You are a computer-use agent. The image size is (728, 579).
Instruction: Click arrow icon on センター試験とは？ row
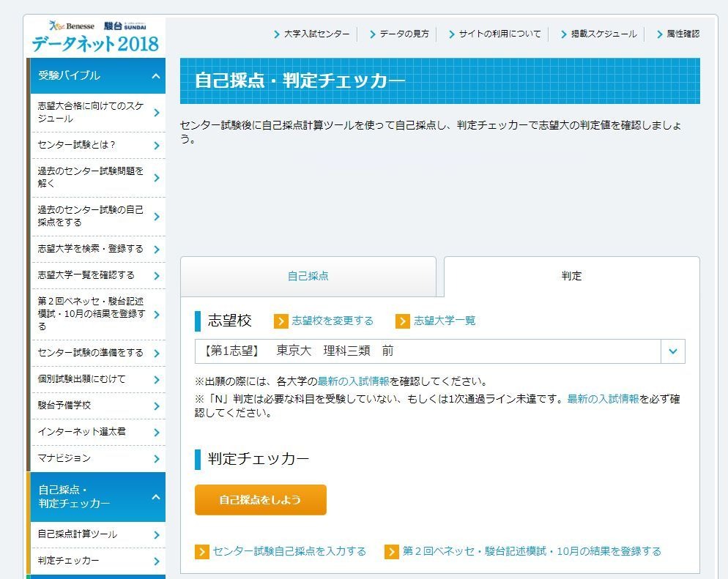point(157,145)
